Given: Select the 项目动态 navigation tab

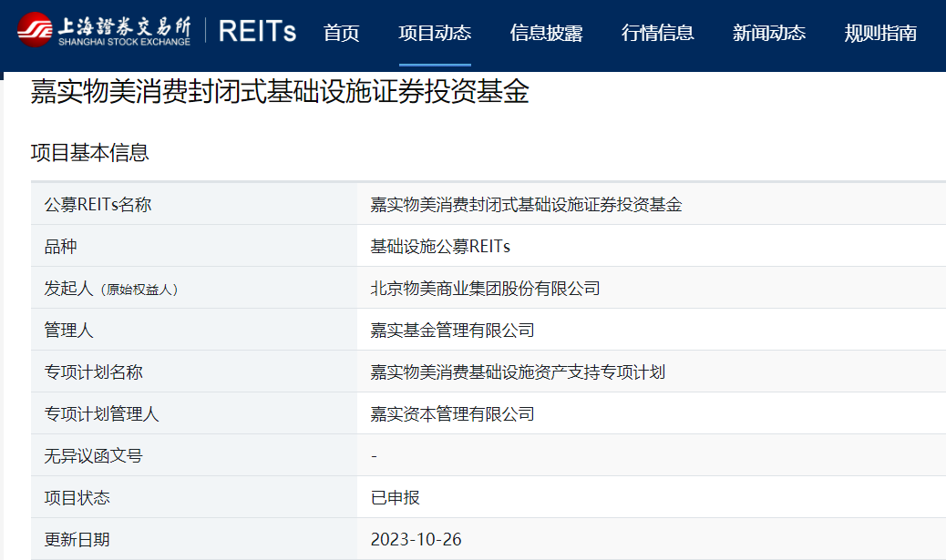Looking at the screenshot, I should tap(435, 34).
